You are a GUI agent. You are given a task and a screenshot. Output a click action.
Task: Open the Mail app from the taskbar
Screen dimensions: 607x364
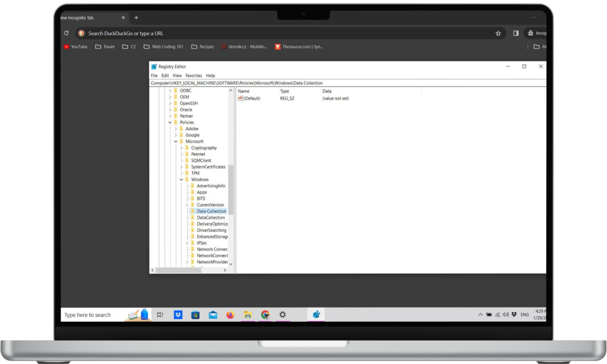[x=213, y=314]
